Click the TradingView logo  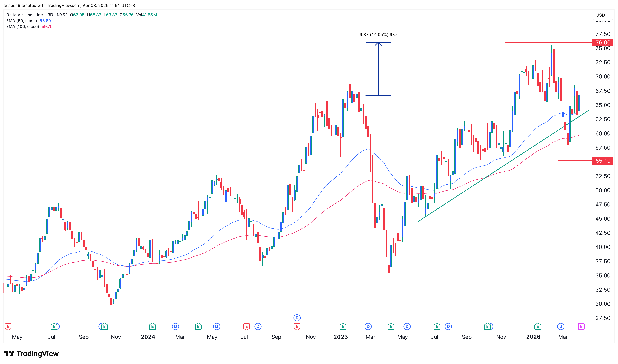31,353
